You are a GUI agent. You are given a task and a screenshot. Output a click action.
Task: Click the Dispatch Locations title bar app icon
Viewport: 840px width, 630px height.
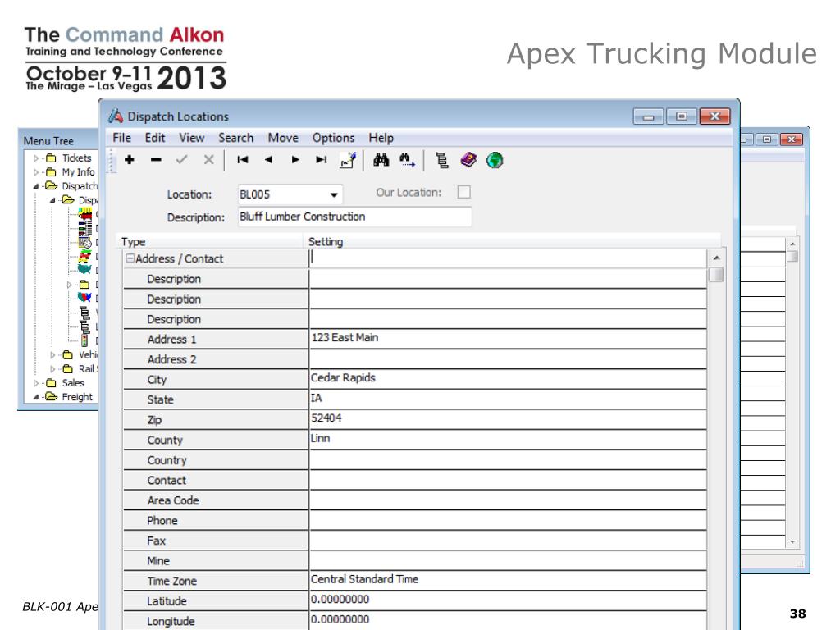pos(116,116)
